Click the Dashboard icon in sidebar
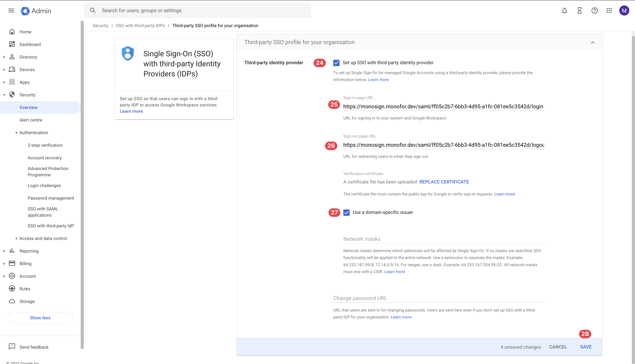Image resolution: width=635 pixels, height=364 pixels. tap(12, 44)
